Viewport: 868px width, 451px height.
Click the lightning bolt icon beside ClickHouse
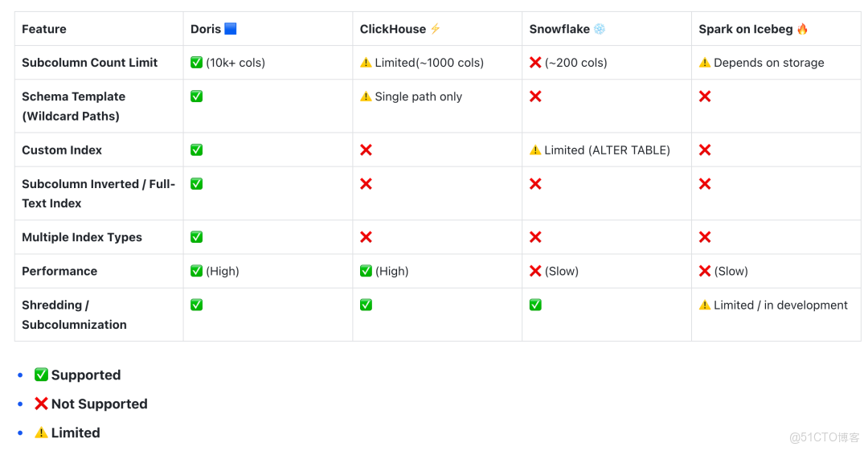pos(436,29)
